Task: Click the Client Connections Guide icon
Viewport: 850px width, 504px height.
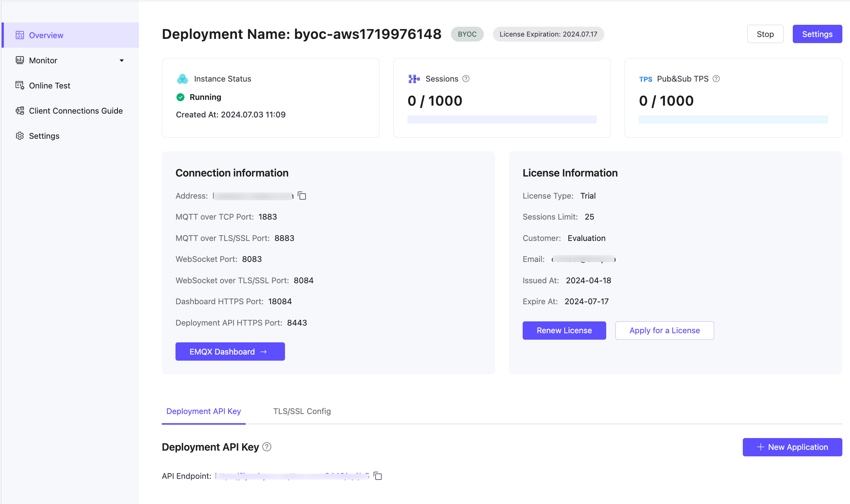Action: (20, 111)
